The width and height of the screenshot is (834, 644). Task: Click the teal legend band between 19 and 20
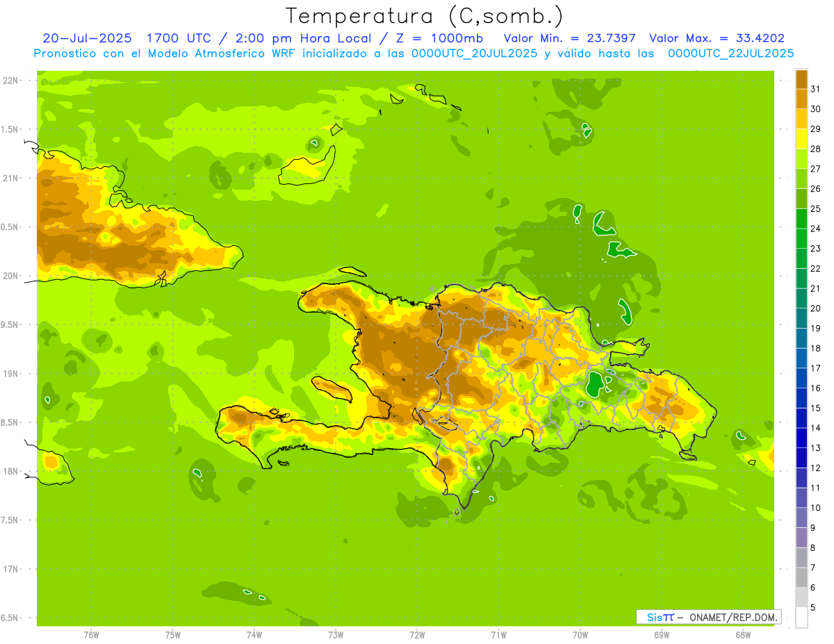click(x=801, y=317)
